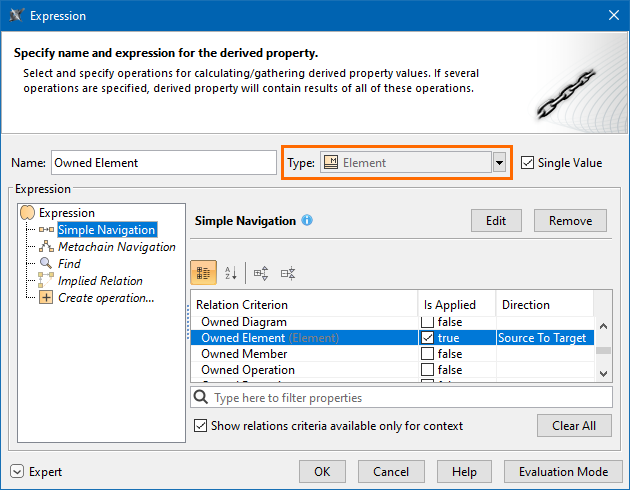Screen dimensions: 630x490
Task: Click the Metachain Navigation tree icon
Action: pyautogui.click(x=46, y=247)
